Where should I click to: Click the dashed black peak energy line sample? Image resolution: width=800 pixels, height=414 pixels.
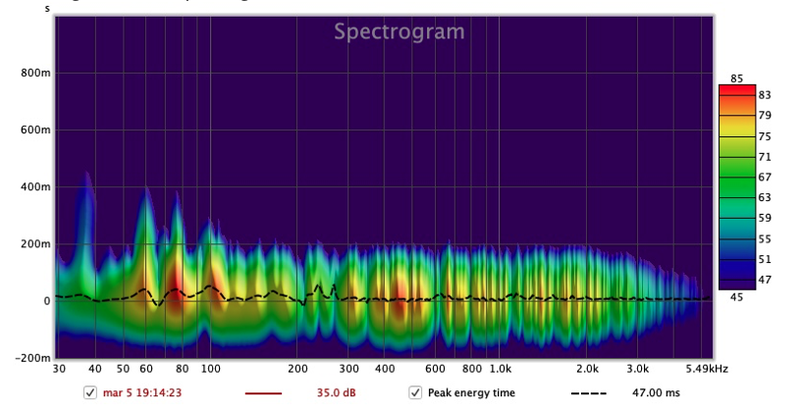pyautogui.click(x=588, y=393)
